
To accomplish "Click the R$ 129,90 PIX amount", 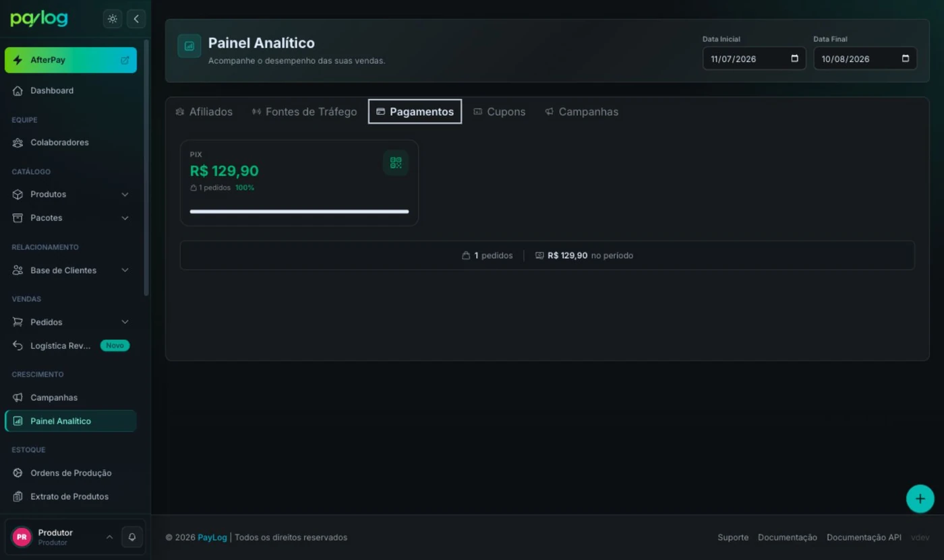I will coord(225,171).
